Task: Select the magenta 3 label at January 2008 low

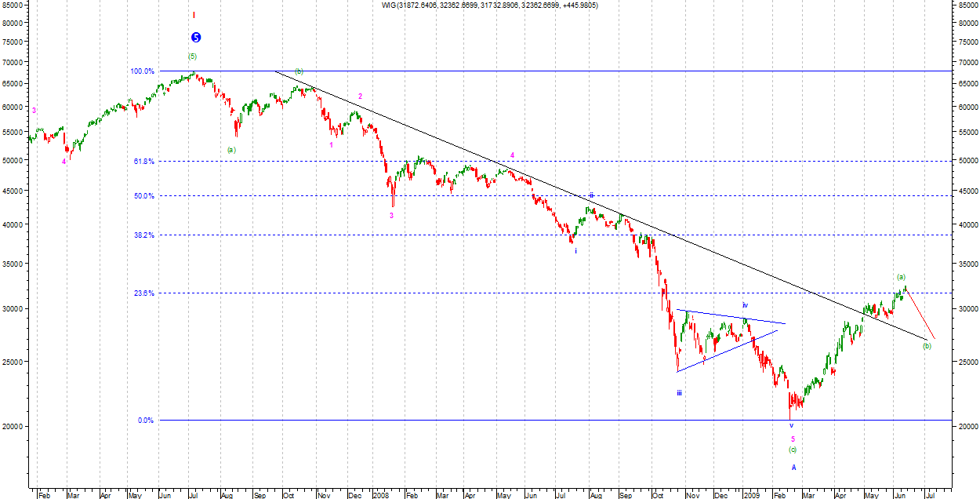Action: 392,215
